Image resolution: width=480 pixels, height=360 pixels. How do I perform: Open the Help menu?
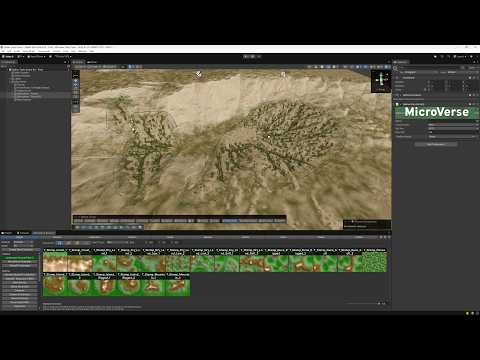(x=92, y=51)
